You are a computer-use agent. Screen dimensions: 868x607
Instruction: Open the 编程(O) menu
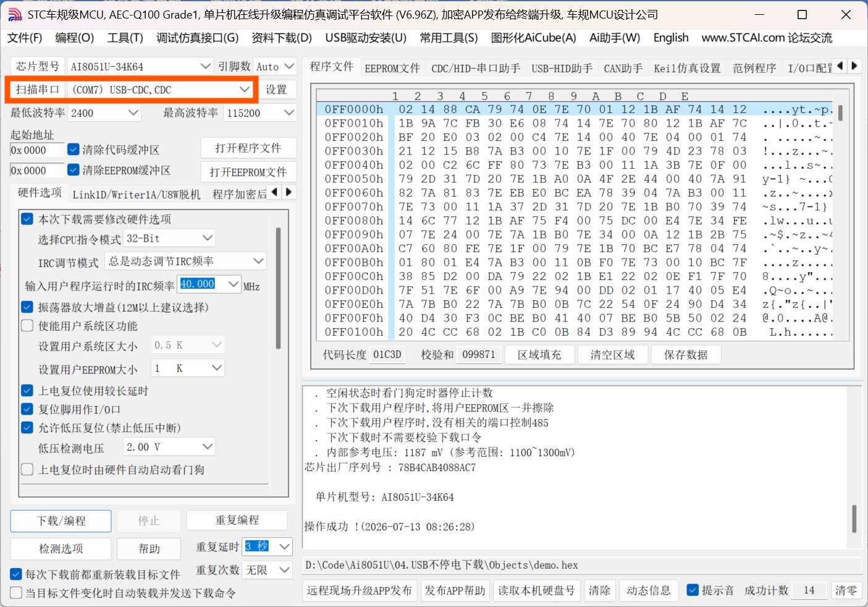[x=75, y=38]
